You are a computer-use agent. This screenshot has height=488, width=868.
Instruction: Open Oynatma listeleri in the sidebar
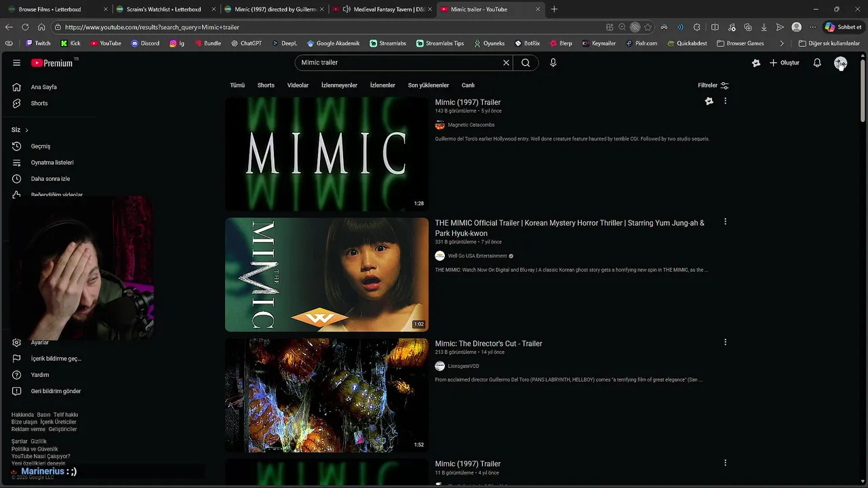tap(52, 163)
